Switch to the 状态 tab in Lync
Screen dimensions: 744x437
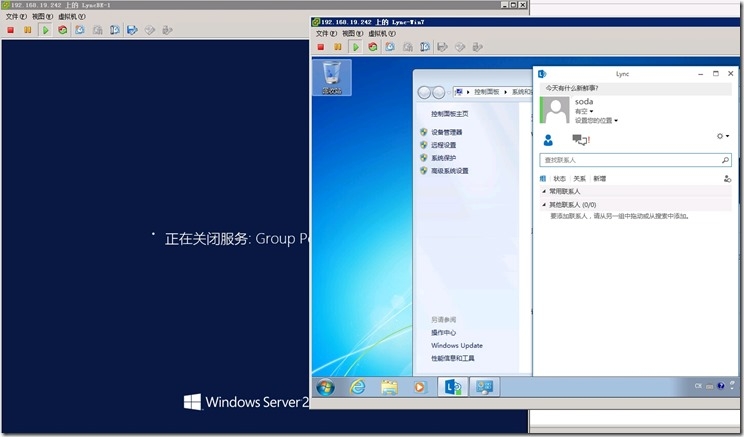tap(559, 179)
